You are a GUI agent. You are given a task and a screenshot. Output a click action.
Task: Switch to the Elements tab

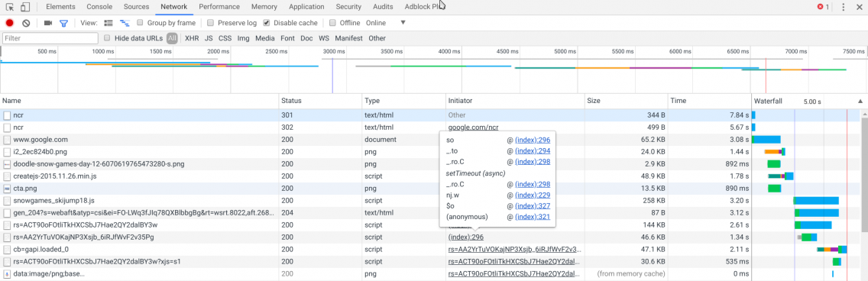point(61,7)
